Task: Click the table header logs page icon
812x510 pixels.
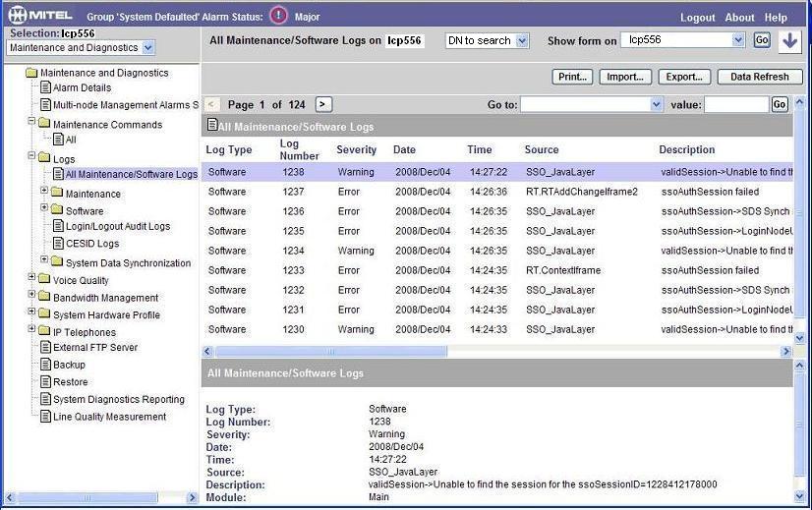Action: point(211,124)
